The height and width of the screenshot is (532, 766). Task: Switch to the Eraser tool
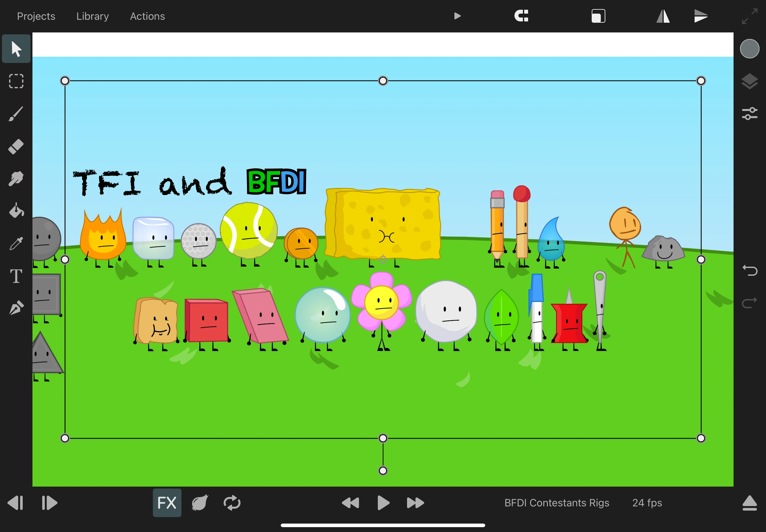point(16,147)
